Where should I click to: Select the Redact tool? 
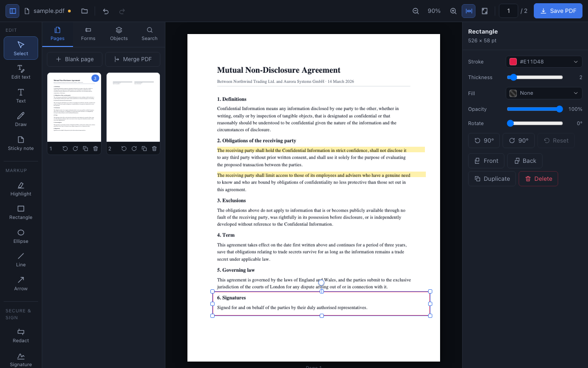pos(21,335)
